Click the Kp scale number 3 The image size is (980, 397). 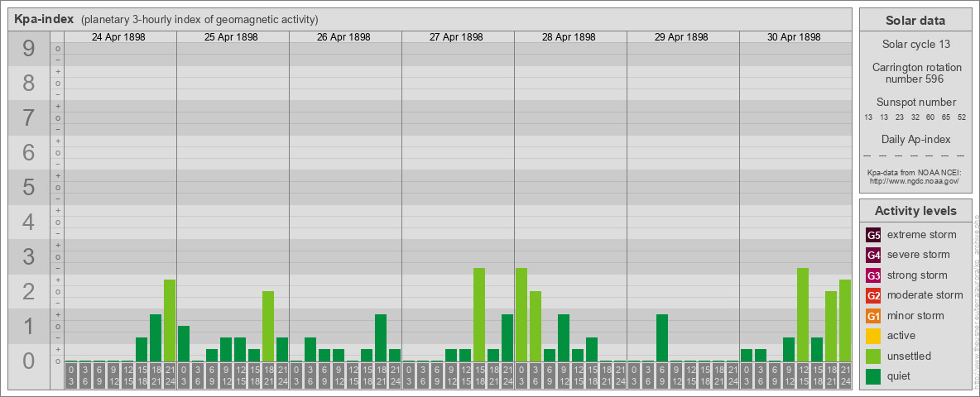28,256
